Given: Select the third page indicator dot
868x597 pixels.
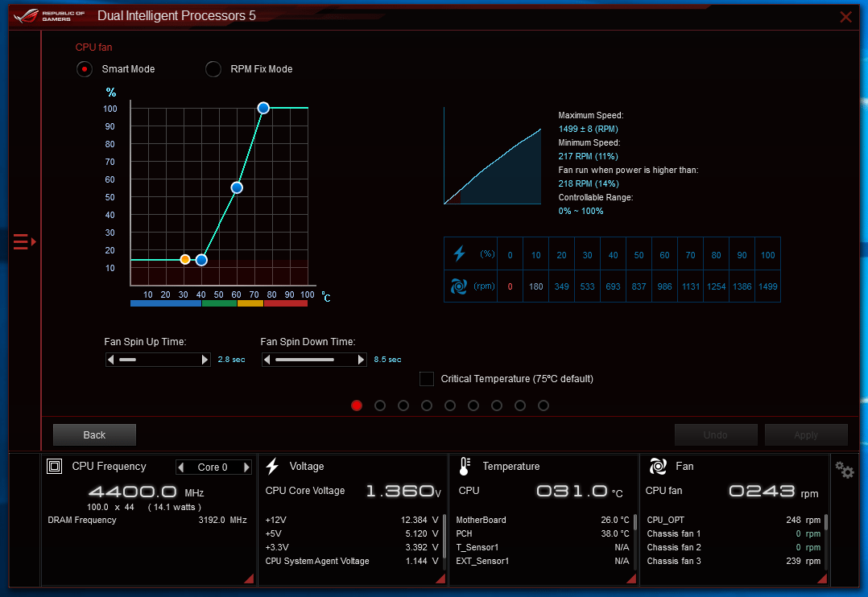Looking at the screenshot, I should click(x=403, y=406).
